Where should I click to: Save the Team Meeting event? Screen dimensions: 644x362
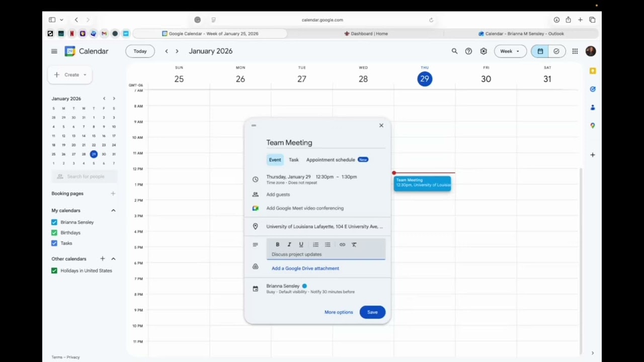click(372, 312)
